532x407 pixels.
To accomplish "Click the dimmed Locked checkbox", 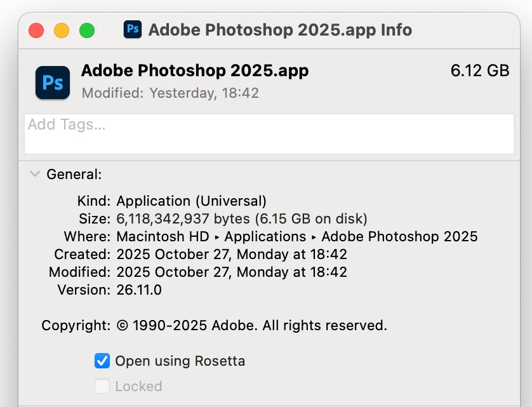I will (102, 386).
